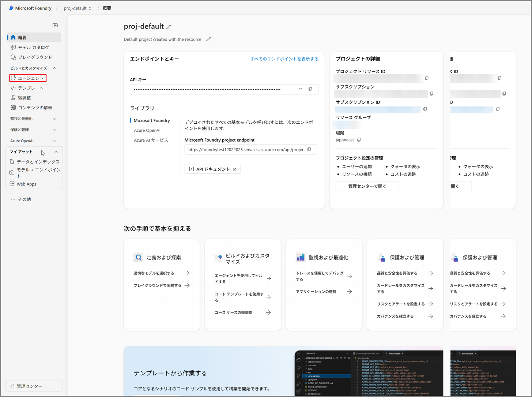
Task: Copy the Microsoft Foundry project endpoint
Action: coord(309,149)
